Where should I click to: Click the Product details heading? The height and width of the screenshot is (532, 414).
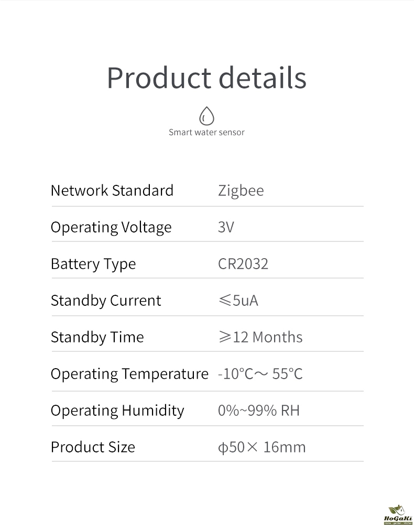point(206,77)
